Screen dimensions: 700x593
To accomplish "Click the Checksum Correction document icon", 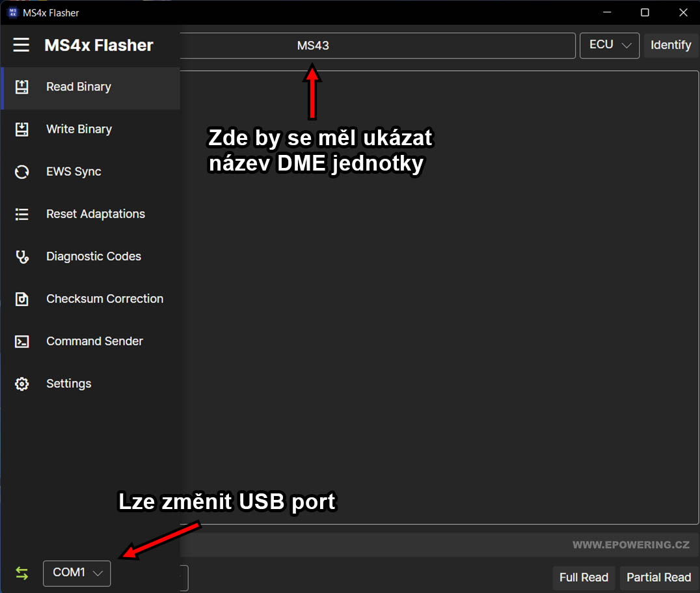I will pyautogui.click(x=22, y=299).
